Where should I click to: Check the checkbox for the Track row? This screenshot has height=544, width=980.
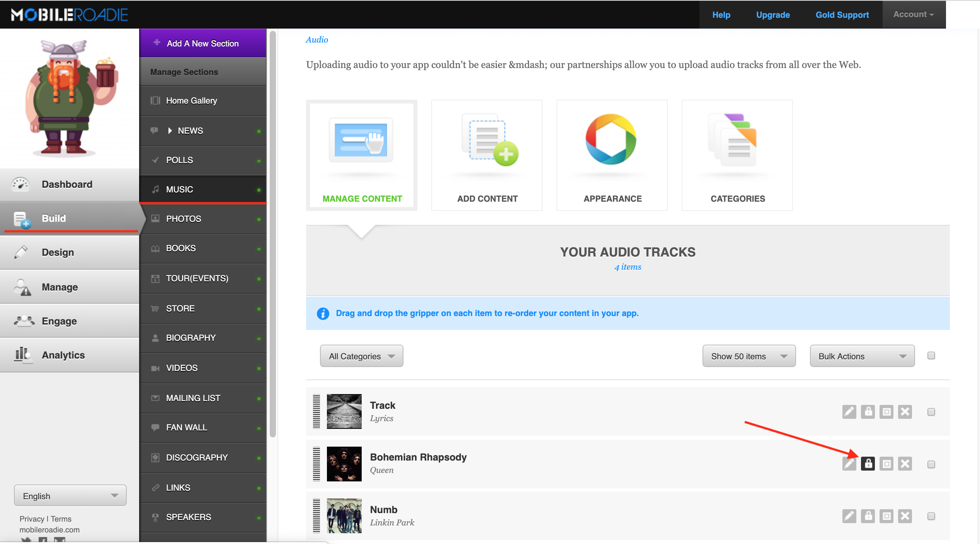click(x=931, y=412)
